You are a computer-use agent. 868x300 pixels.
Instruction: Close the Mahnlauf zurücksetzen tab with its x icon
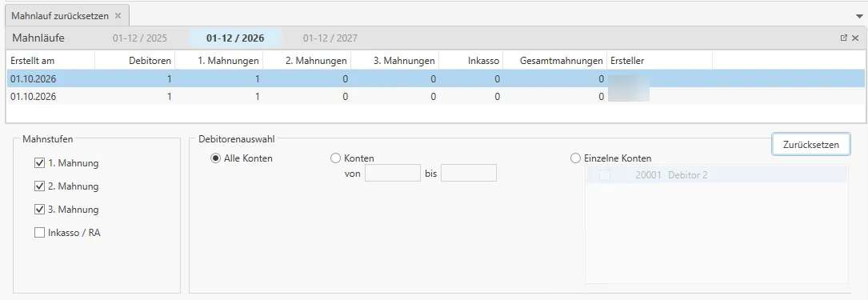point(118,16)
